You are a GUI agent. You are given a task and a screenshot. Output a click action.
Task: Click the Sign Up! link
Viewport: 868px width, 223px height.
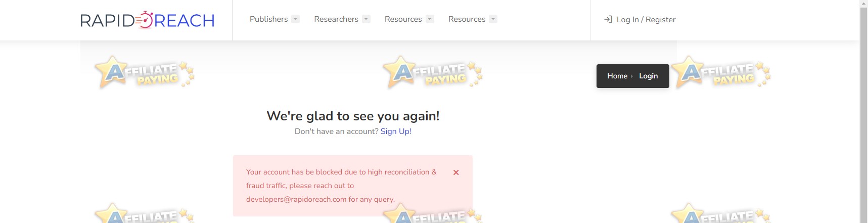click(396, 131)
